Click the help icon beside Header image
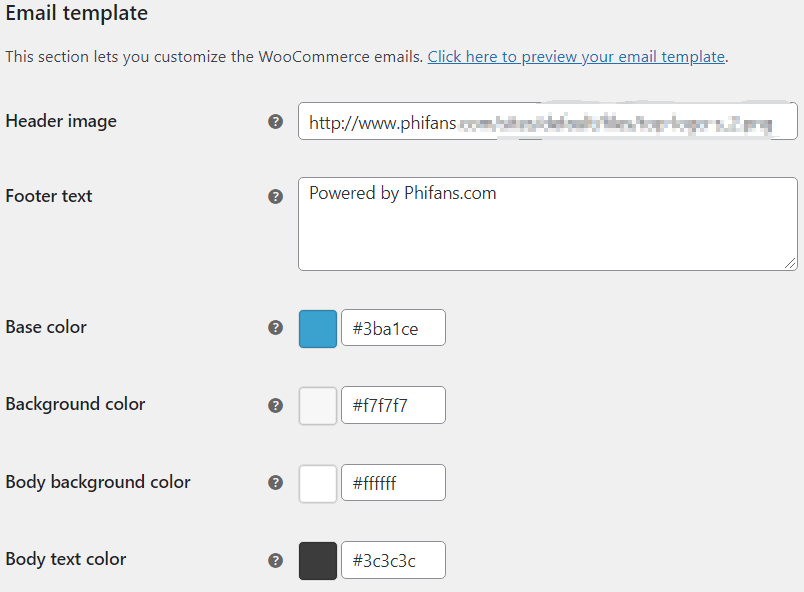Screen dimensions: 804x592 click(275, 121)
